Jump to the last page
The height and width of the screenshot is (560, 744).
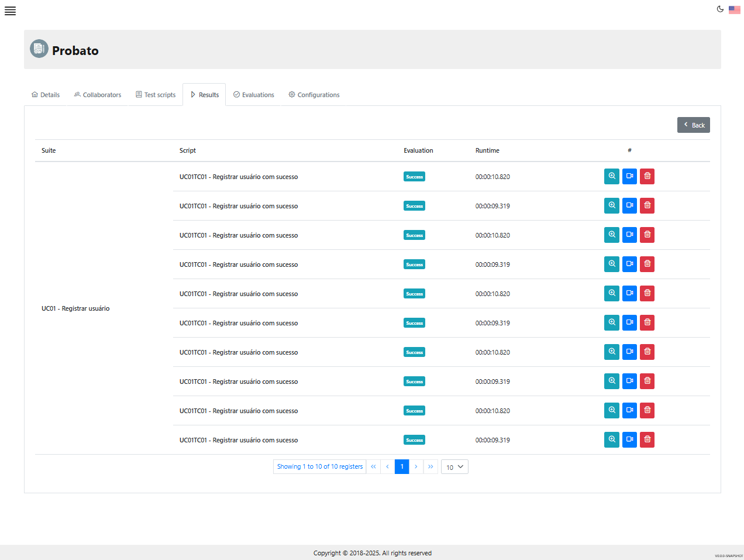[430, 467]
